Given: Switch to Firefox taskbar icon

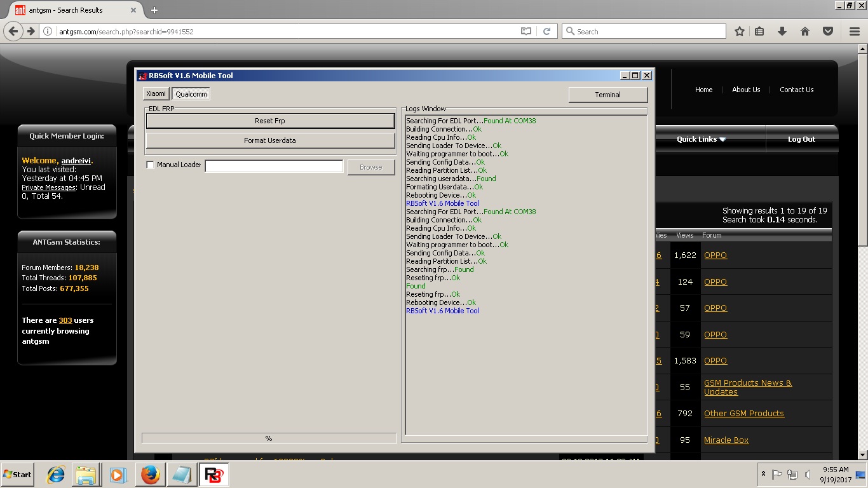Looking at the screenshot, I should point(151,475).
